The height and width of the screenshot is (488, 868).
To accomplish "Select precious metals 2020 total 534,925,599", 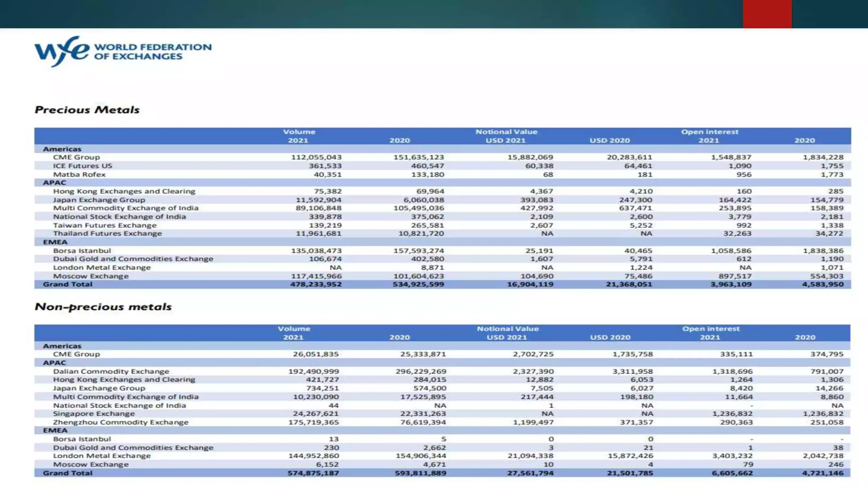I will (418, 284).
